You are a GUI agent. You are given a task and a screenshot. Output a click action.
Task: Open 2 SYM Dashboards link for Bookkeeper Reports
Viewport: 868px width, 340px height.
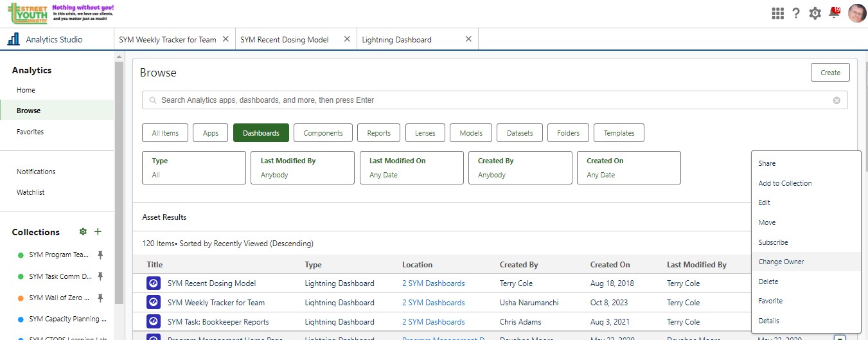point(433,322)
